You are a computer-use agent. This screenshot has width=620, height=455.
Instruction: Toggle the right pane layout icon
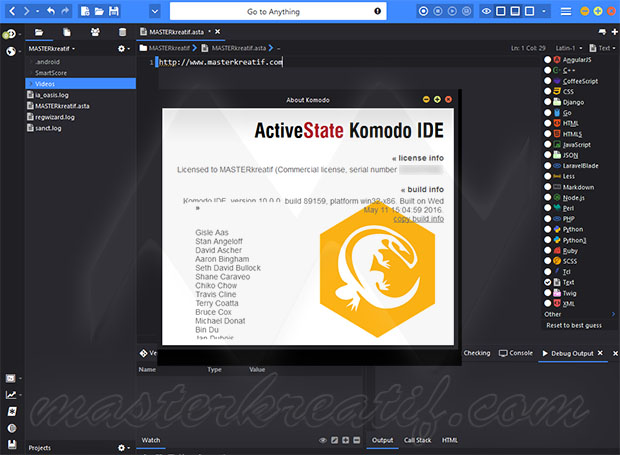(x=529, y=11)
